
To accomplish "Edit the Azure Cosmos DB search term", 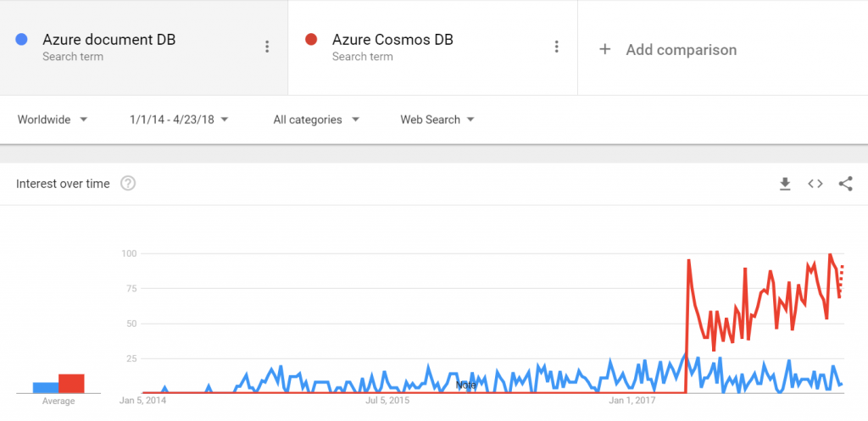I will tap(392, 39).
